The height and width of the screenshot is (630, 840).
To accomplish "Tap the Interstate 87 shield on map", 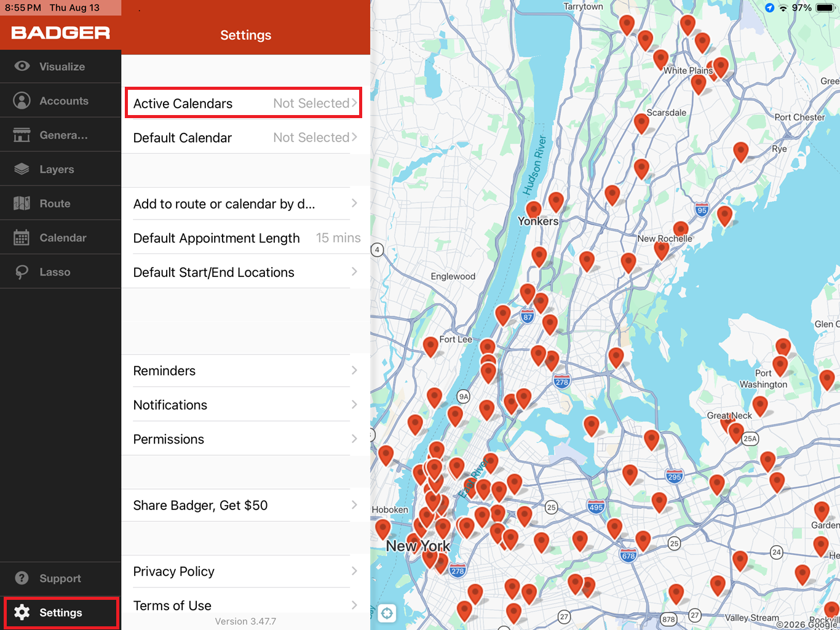I will (x=527, y=317).
